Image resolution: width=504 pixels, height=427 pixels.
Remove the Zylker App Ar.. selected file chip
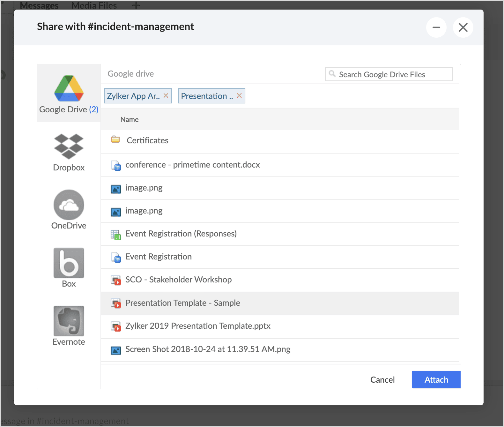(x=166, y=95)
